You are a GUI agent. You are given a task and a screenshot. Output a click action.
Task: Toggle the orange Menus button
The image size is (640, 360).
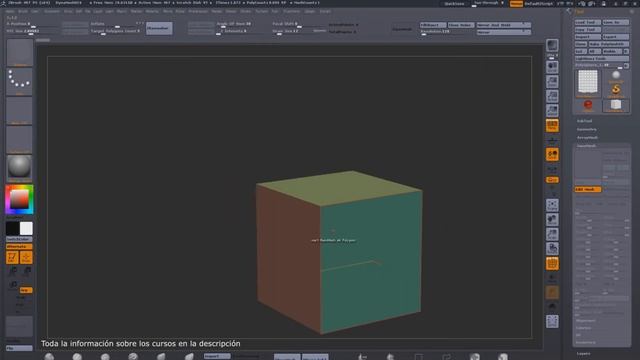click(x=516, y=4)
